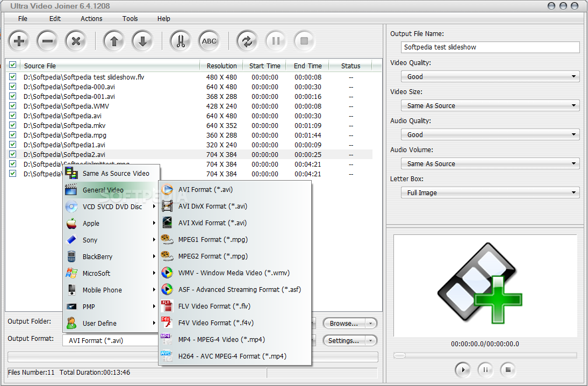The height and width of the screenshot is (386, 588).
Task: Click the ABC rename button
Action: [209, 41]
